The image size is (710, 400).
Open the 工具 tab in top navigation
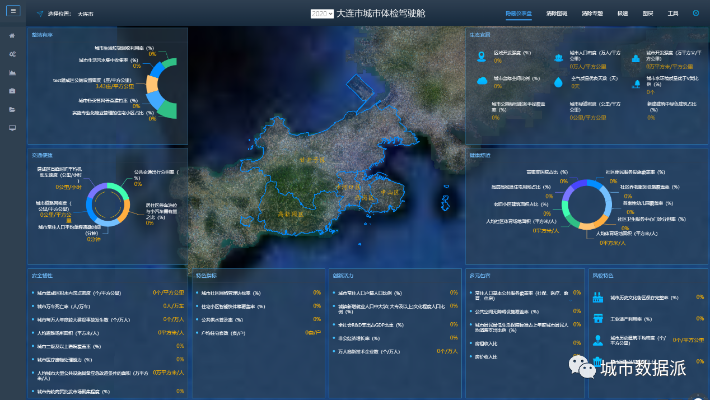coord(672,15)
